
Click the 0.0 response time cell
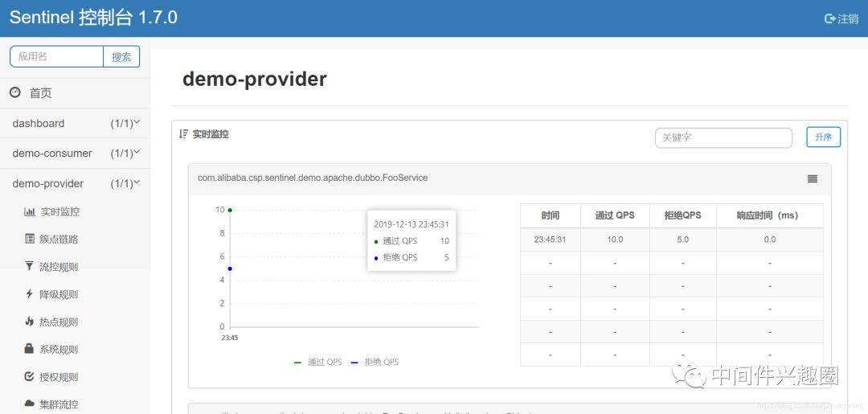click(770, 240)
